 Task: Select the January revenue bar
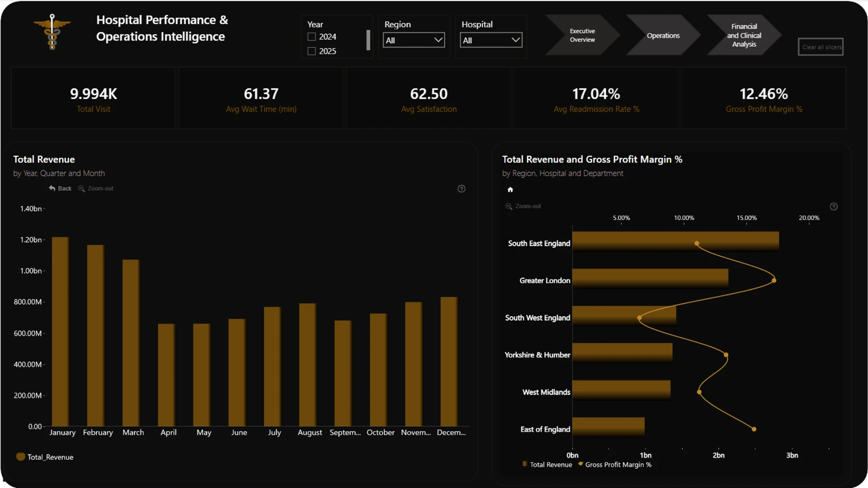coord(61,331)
